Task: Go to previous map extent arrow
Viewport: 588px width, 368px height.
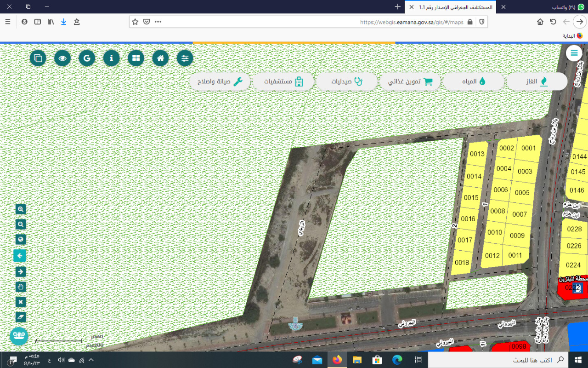Action: tap(20, 256)
